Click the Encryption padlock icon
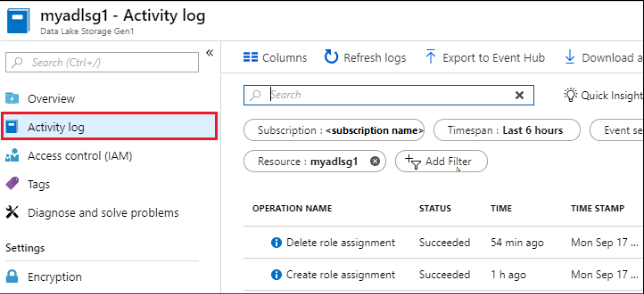 coord(12,276)
